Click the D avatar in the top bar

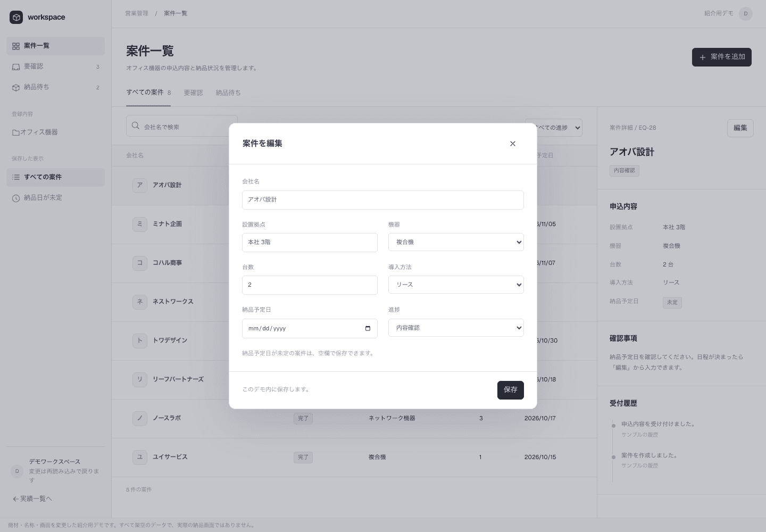click(x=746, y=14)
